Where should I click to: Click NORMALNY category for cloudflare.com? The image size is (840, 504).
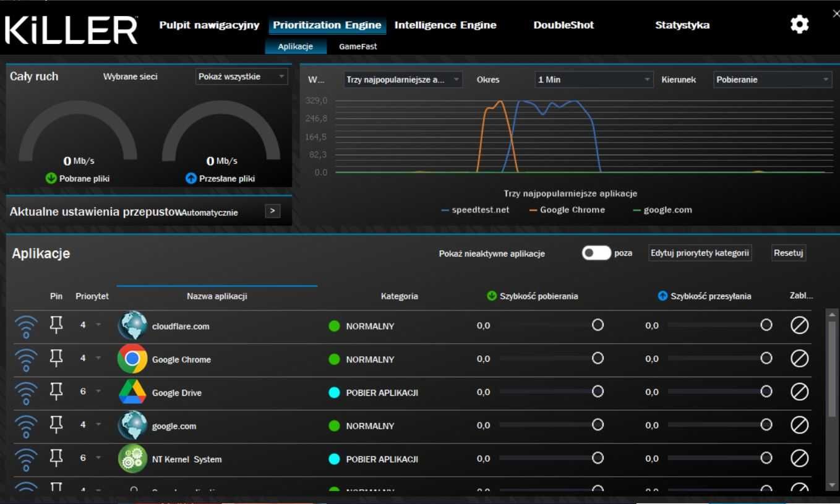pos(361,327)
